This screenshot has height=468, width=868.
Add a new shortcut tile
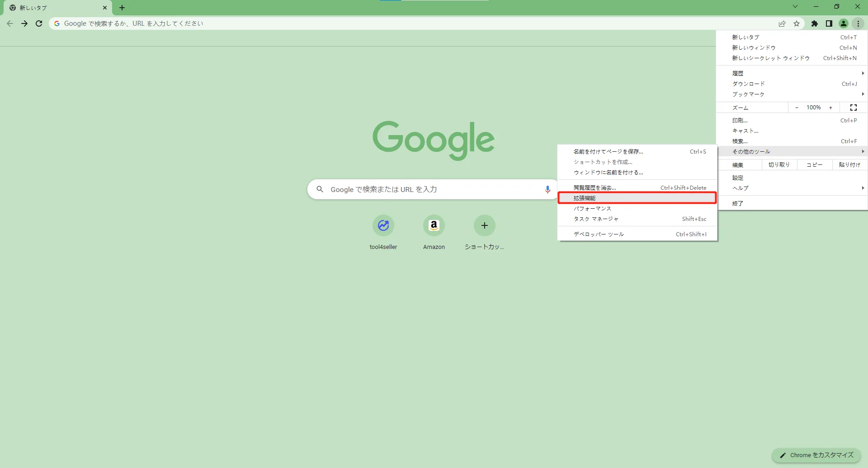485,232
